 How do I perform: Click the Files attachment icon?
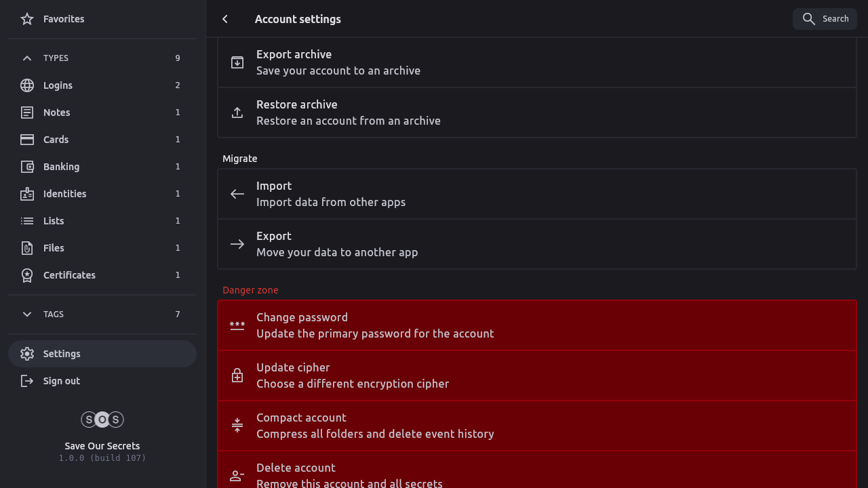coord(27,248)
